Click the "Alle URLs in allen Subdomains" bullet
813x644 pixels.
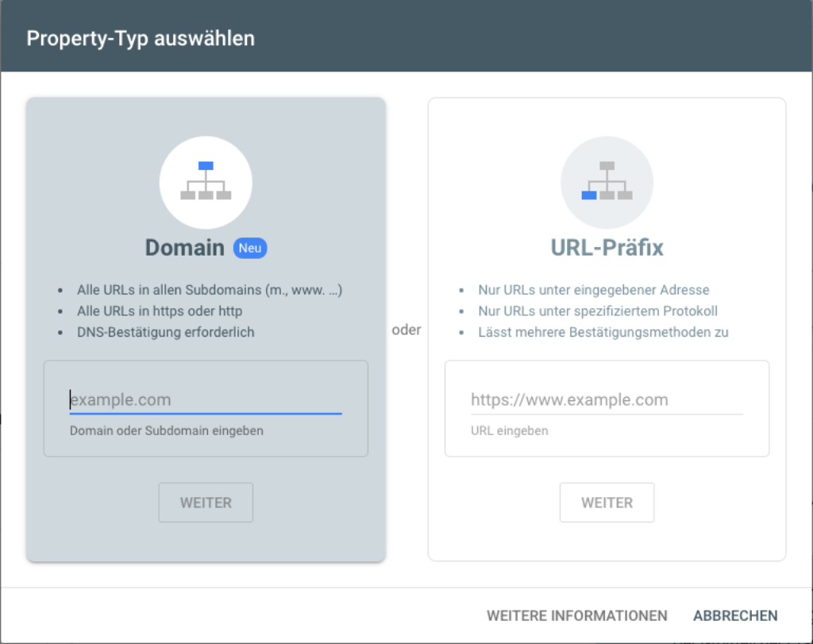(210, 290)
